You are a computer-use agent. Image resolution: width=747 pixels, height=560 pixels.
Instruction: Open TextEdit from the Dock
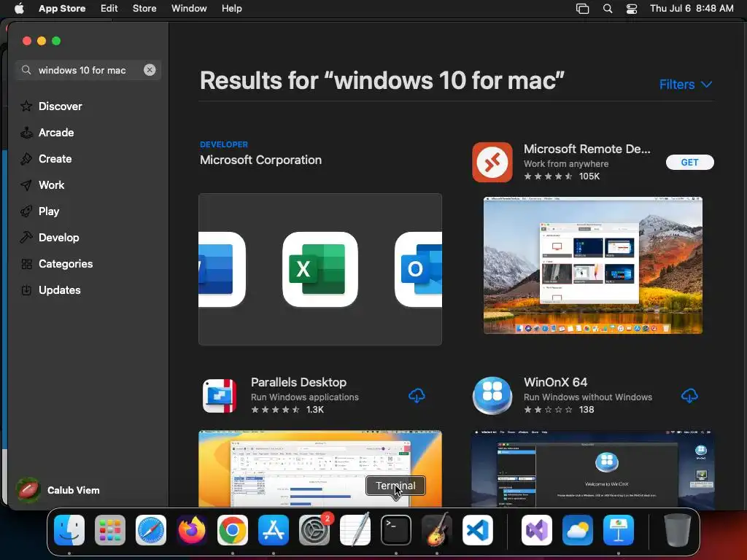point(355,530)
